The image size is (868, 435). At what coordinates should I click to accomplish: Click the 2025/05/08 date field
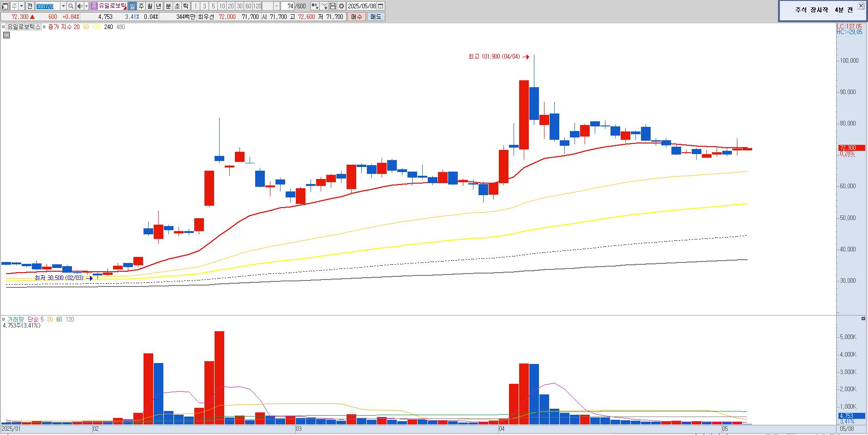click(362, 6)
